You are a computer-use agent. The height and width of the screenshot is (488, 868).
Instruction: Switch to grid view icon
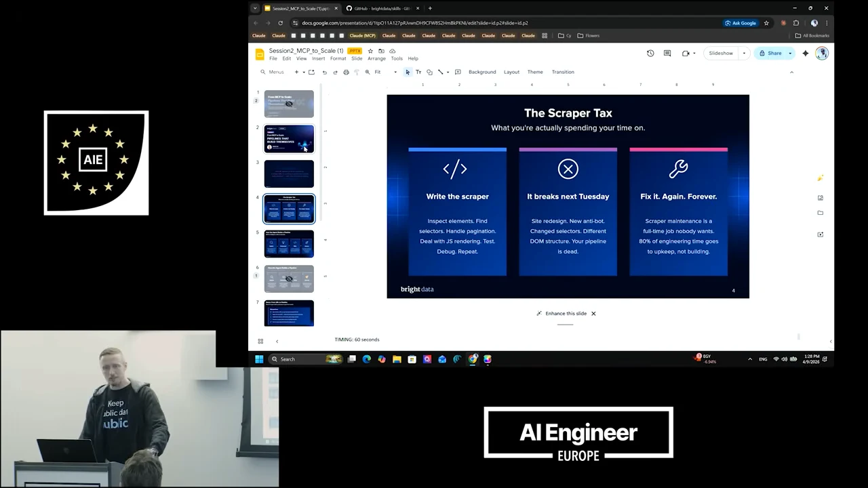click(x=260, y=341)
